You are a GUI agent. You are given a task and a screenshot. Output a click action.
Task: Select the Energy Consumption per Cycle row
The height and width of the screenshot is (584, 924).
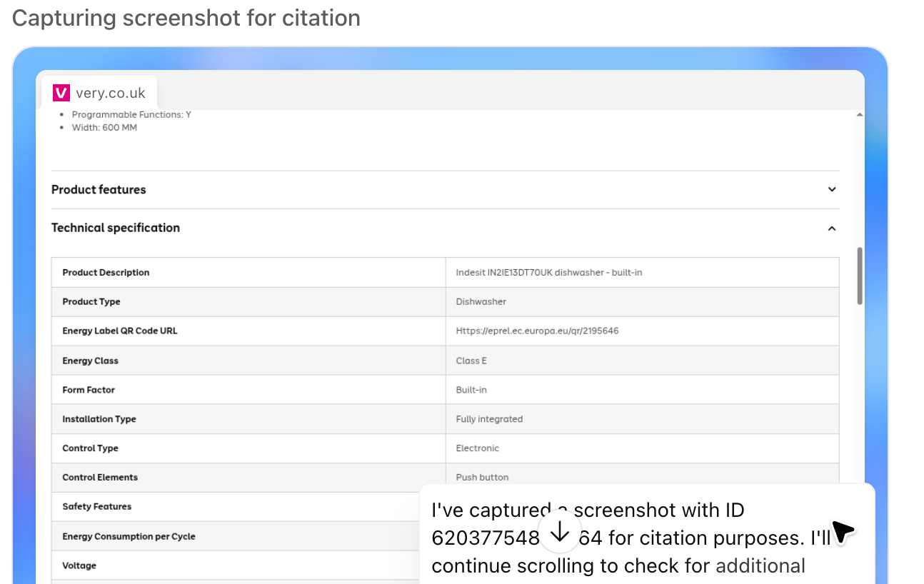pos(129,536)
